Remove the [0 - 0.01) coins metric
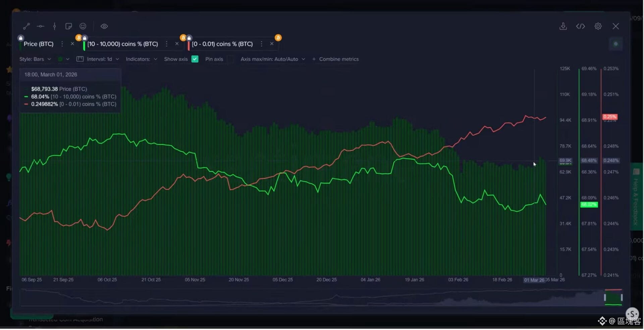 [272, 44]
